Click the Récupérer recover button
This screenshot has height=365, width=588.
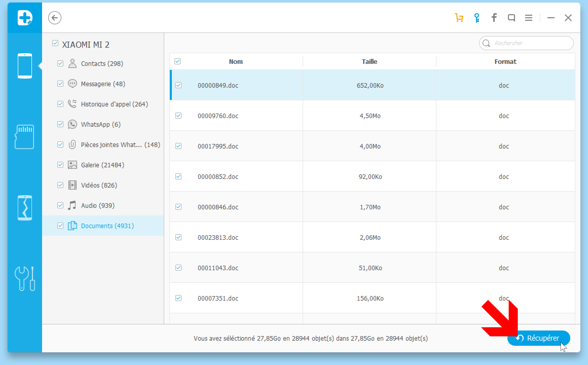(539, 338)
